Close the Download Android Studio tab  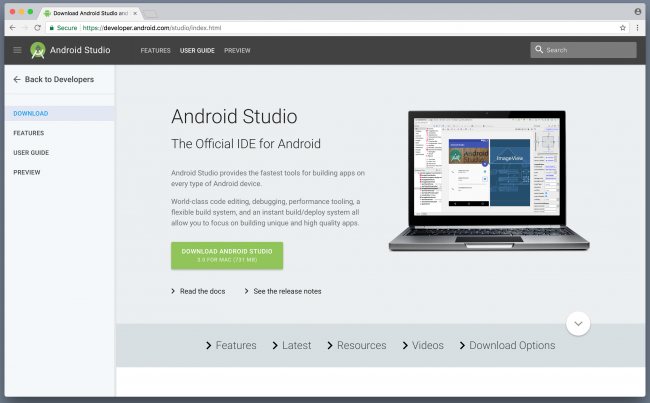tap(135, 13)
